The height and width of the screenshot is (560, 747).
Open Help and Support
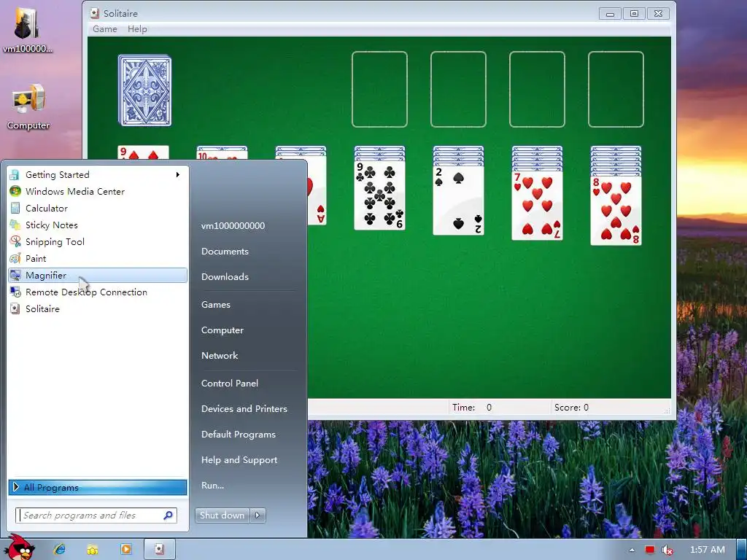[x=239, y=460]
